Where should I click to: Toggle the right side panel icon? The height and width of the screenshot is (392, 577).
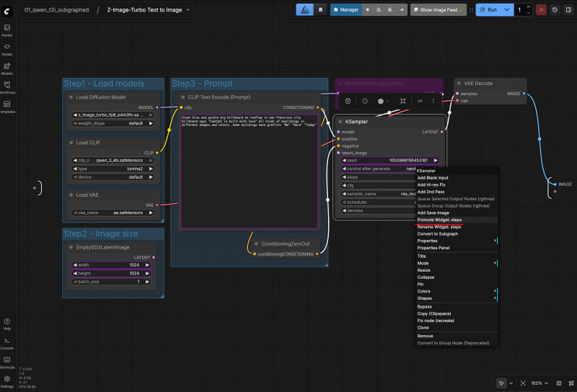(x=568, y=10)
